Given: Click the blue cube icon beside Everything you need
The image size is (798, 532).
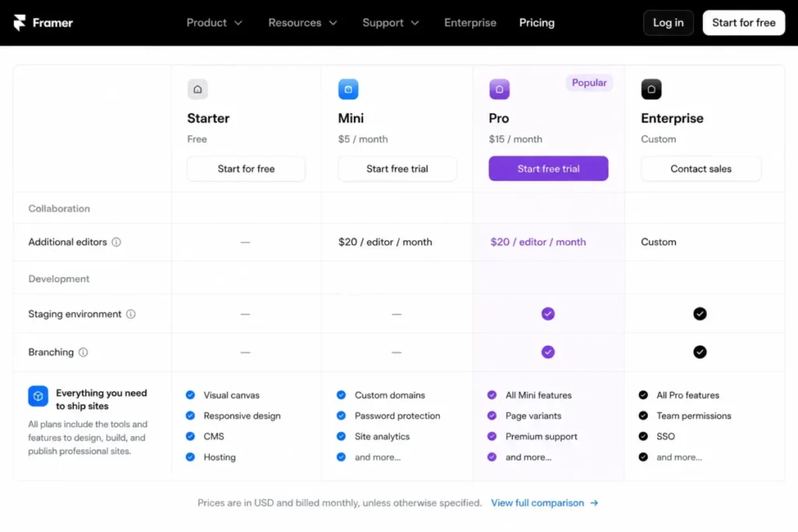Looking at the screenshot, I should [38, 396].
